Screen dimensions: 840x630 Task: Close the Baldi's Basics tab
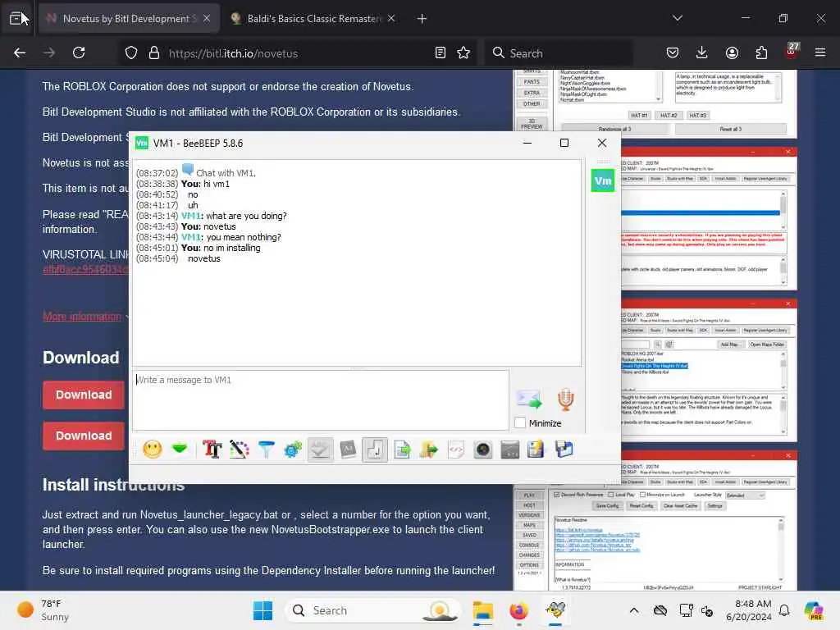click(391, 18)
